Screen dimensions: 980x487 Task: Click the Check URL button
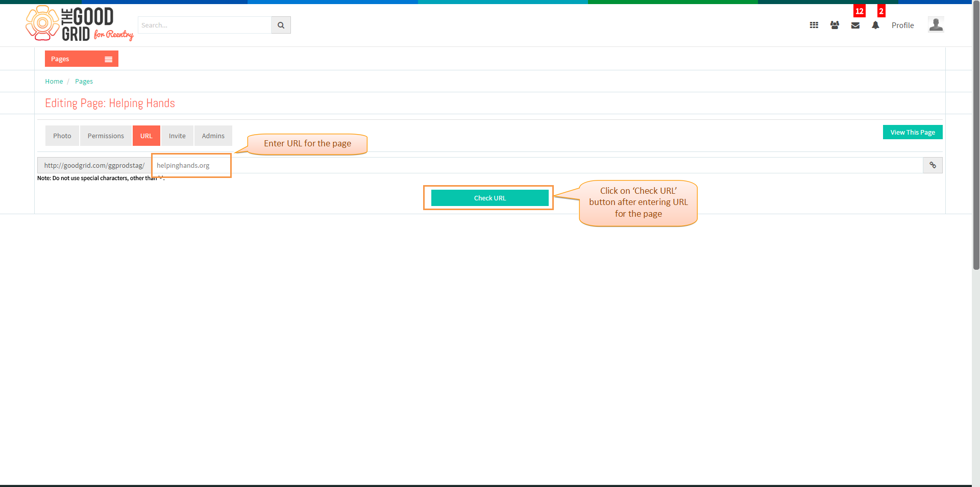(x=490, y=198)
